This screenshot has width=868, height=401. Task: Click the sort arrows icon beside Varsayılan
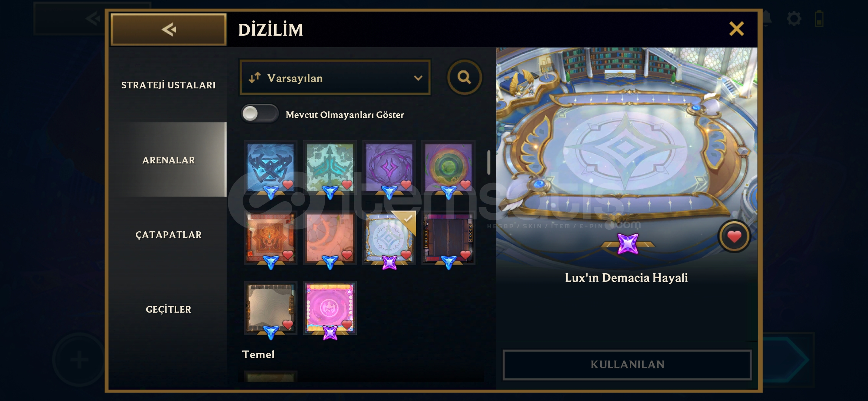click(255, 78)
